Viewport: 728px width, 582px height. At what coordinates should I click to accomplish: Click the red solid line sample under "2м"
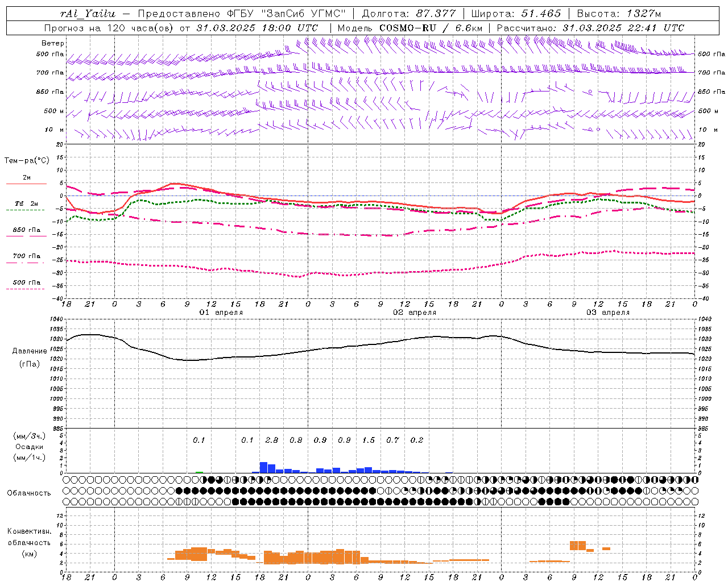(x=26, y=184)
